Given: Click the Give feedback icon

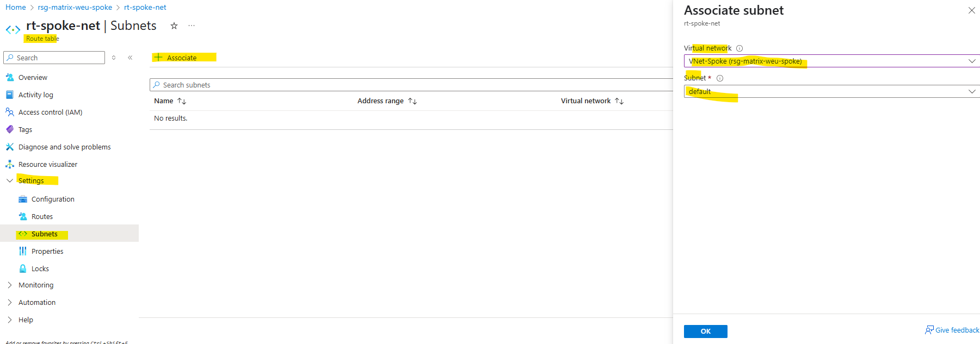Looking at the screenshot, I should pyautogui.click(x=929, y=330).
